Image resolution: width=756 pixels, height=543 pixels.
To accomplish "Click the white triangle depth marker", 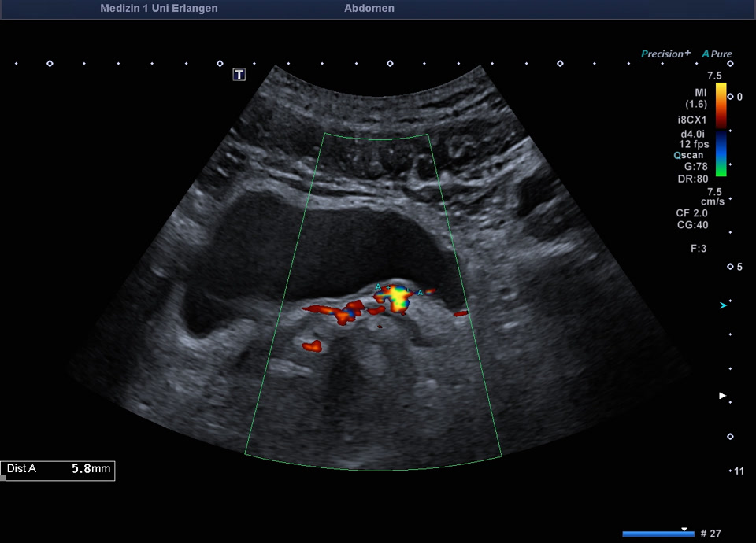I will click(723, 396).
